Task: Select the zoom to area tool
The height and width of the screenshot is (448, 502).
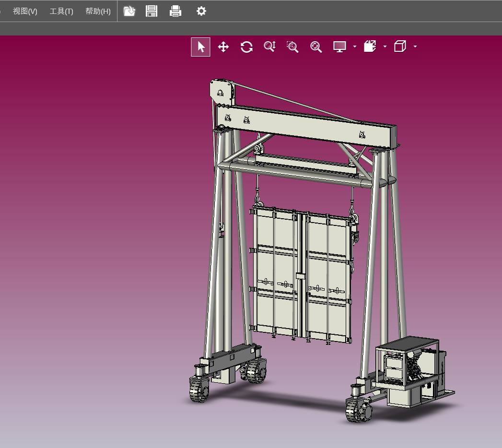Action: click(292, 47)
